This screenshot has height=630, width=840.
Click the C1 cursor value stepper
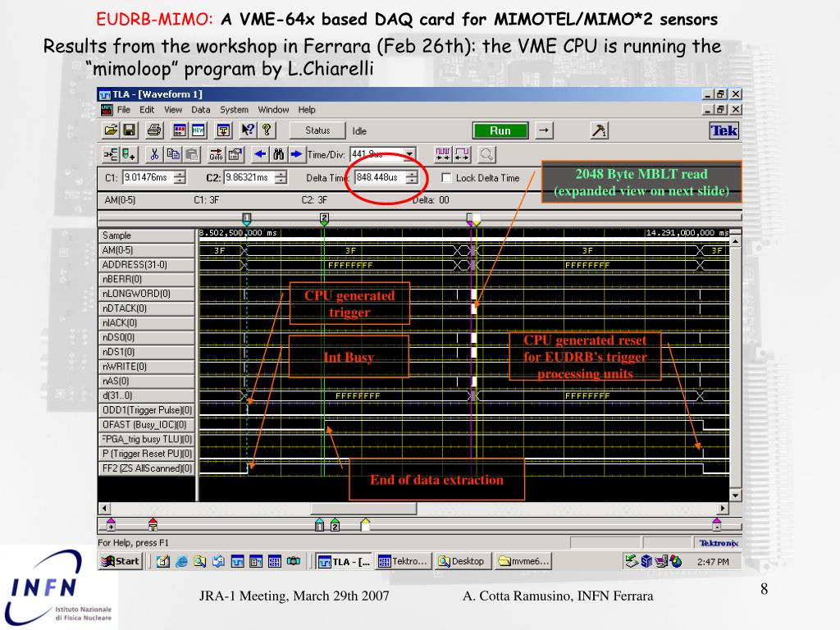click(180, 177)
